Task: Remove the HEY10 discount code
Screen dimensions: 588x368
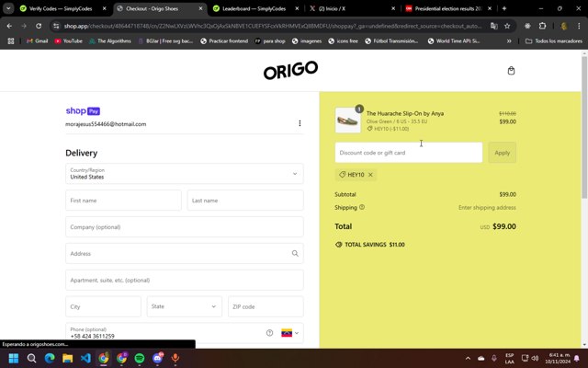Action: [x=370, y=175]
